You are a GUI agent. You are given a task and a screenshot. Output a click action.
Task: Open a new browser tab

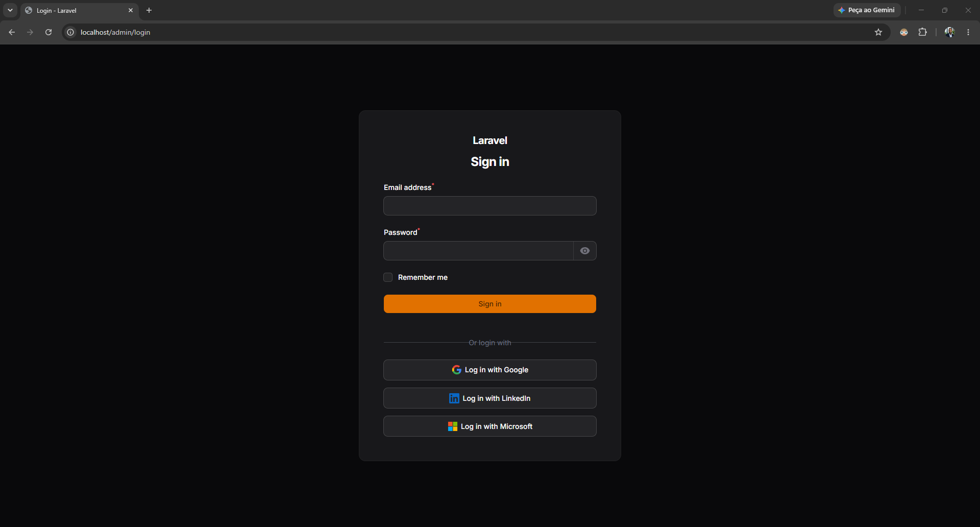click(149, 10)
